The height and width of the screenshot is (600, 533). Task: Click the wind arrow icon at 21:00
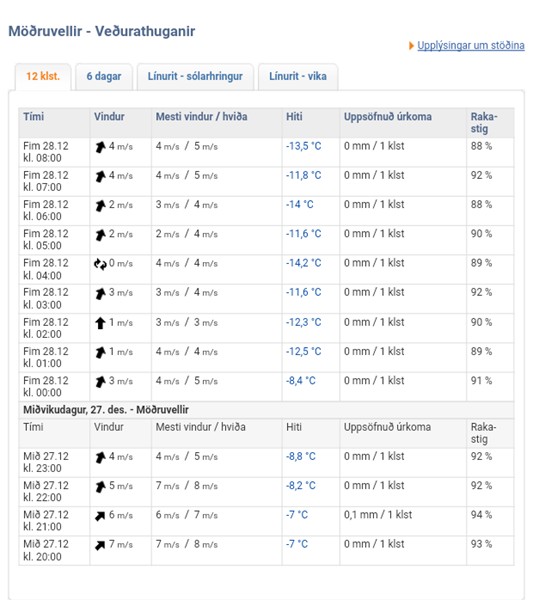pos(100,516)
